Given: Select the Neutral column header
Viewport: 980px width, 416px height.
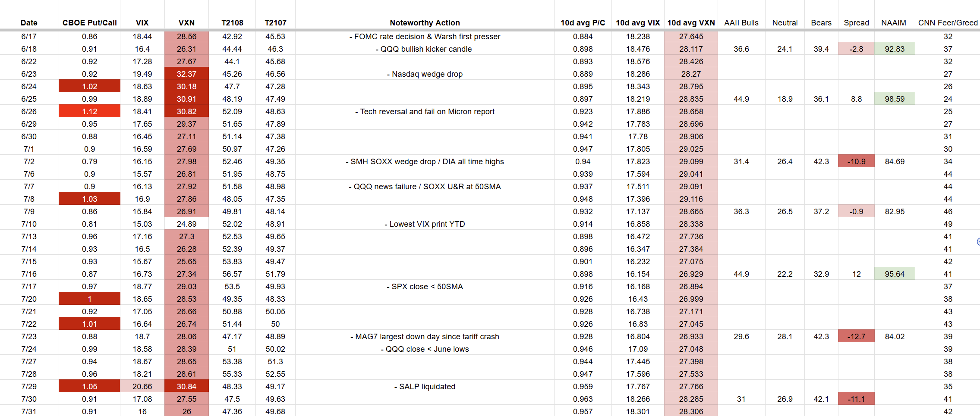Looking at the screenshot, I should pyautogui.click(x=785, y=23).
